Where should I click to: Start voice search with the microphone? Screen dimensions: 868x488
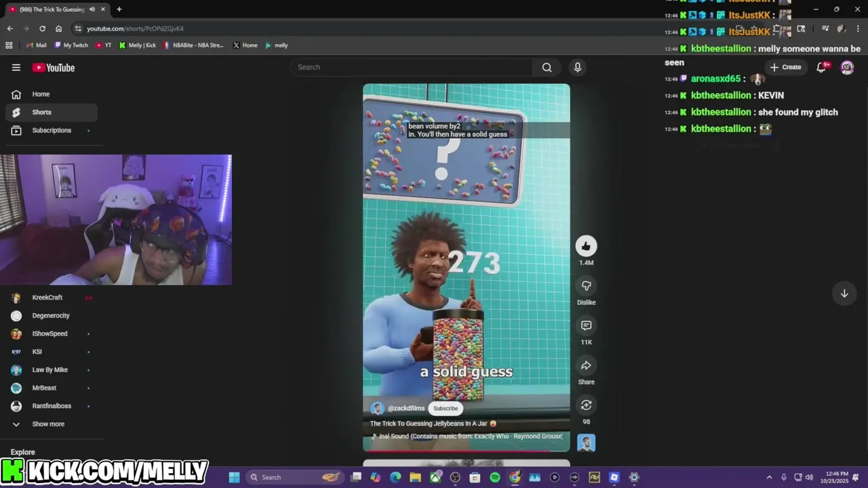[578, 67]
